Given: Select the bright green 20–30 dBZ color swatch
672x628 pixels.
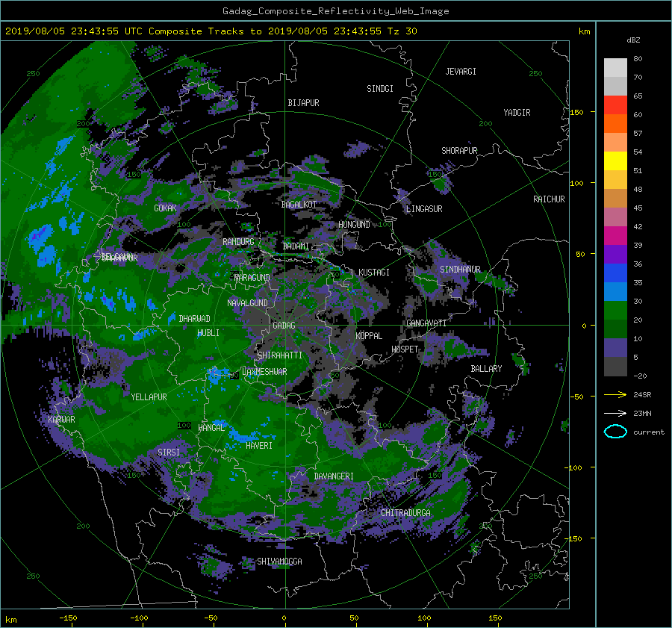Looking at the screenshot, I should point(615,311).
